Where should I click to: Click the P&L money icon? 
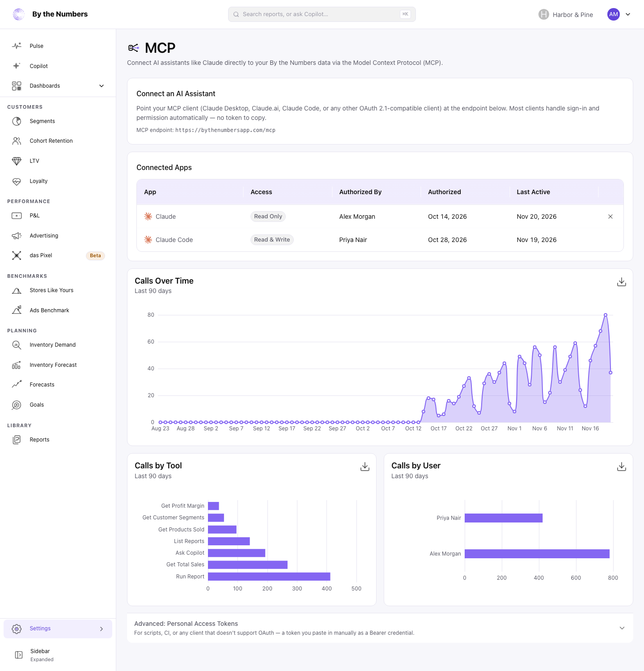(x=17, y=216)
